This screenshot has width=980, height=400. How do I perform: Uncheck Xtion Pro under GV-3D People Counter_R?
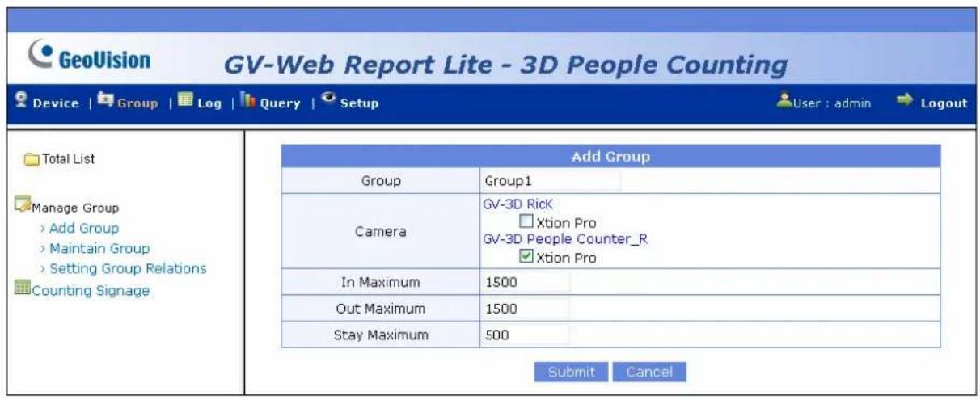click(526, 258)
